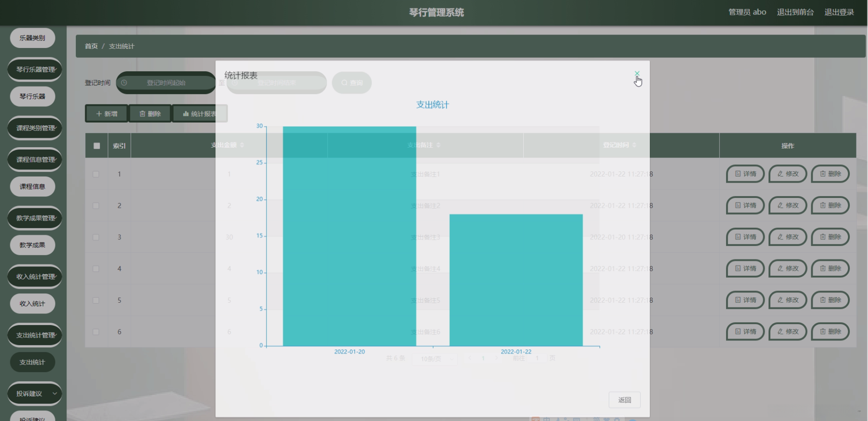The image size is (868, 421).
Task: View 详情 for row 3
Action: pos(745,237)
